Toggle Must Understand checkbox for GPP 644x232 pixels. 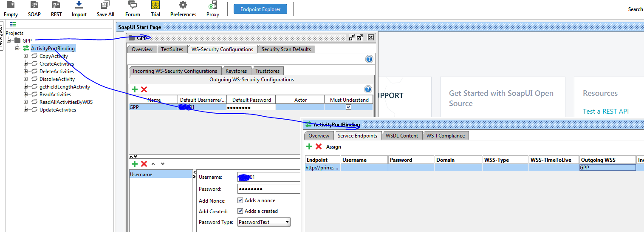349,107
